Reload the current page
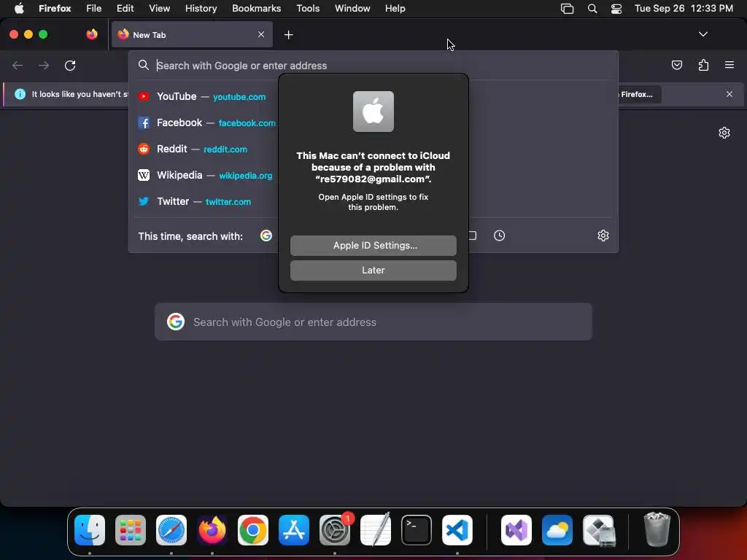Screen dimensions: 747x560 click(70, 65)
